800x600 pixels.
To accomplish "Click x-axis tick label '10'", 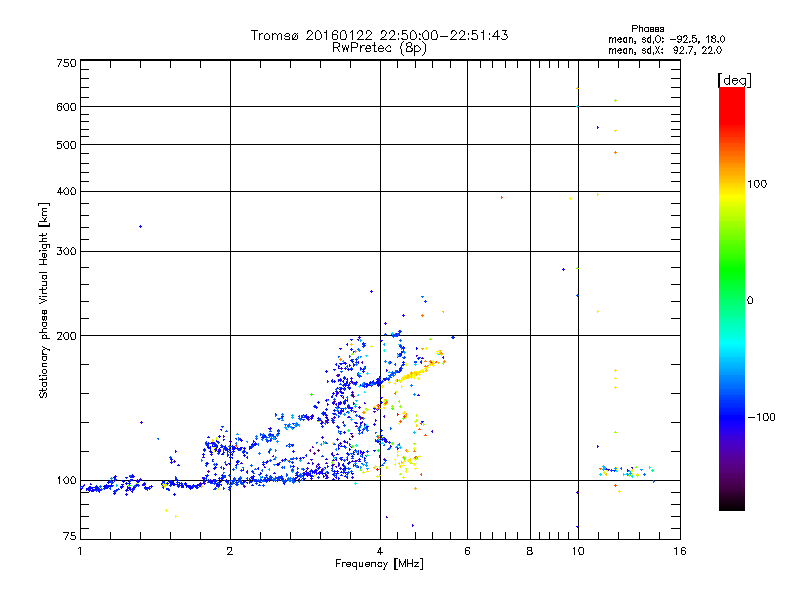I will point(578,551).
